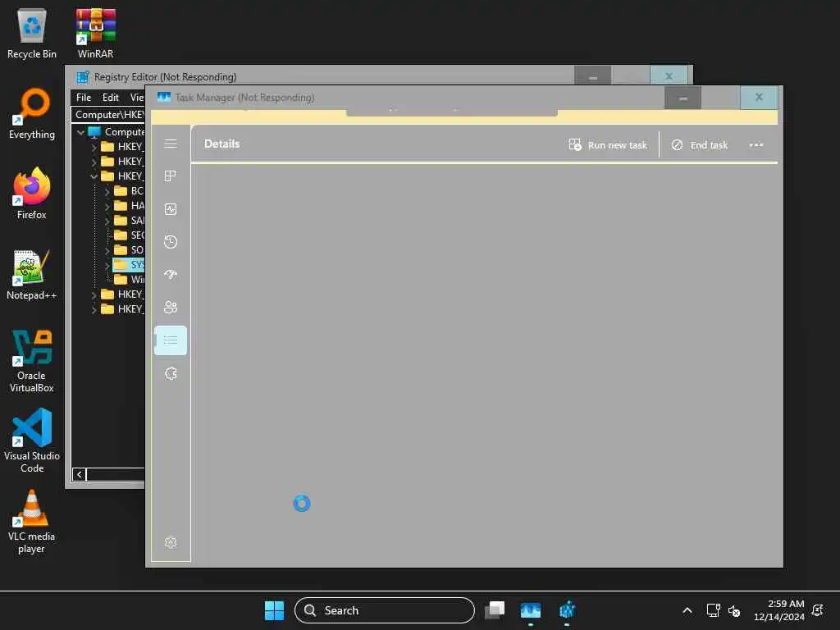Click End task button
Image resolution: width=840 pixels, height=630 pixels.
coord(699,144)
